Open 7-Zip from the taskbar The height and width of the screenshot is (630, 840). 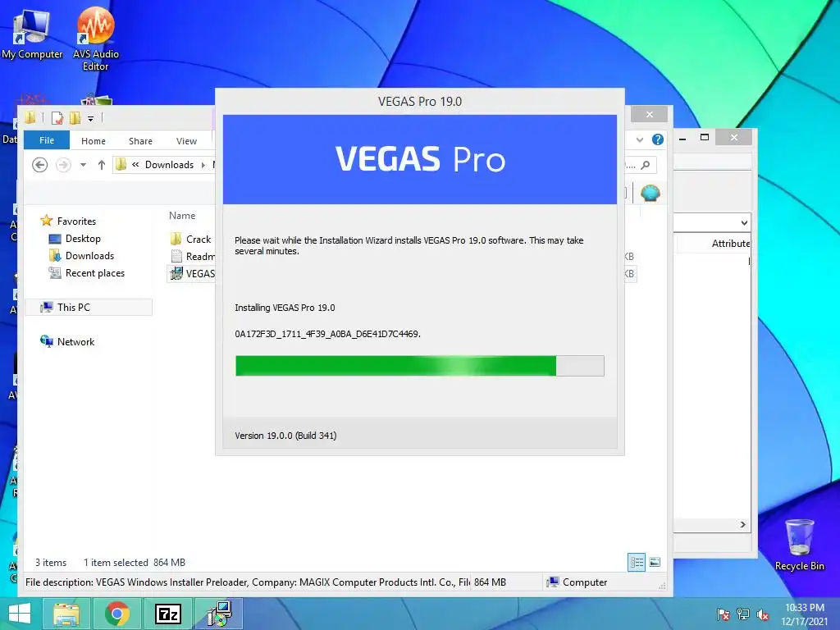tap(167, 614)
